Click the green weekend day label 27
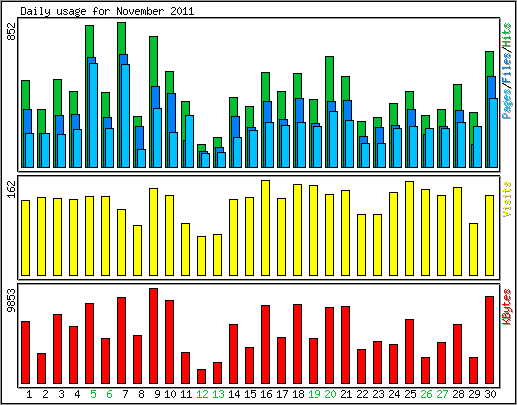Image resolution: width=517 pixels, height=405 pixels. pyautogui.click(x=442, y=394)
